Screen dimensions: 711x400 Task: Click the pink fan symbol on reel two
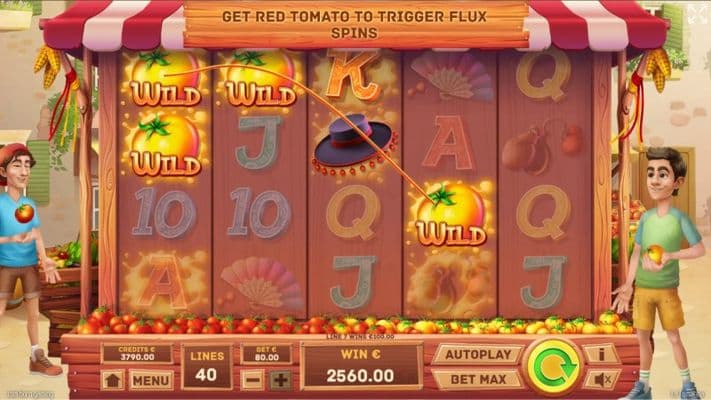point(261,283)
